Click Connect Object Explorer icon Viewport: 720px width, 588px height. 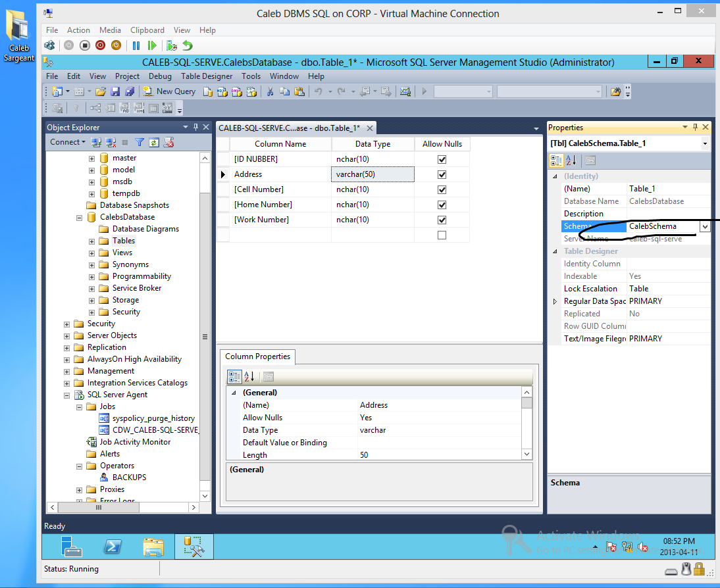[x=96, y=142]
